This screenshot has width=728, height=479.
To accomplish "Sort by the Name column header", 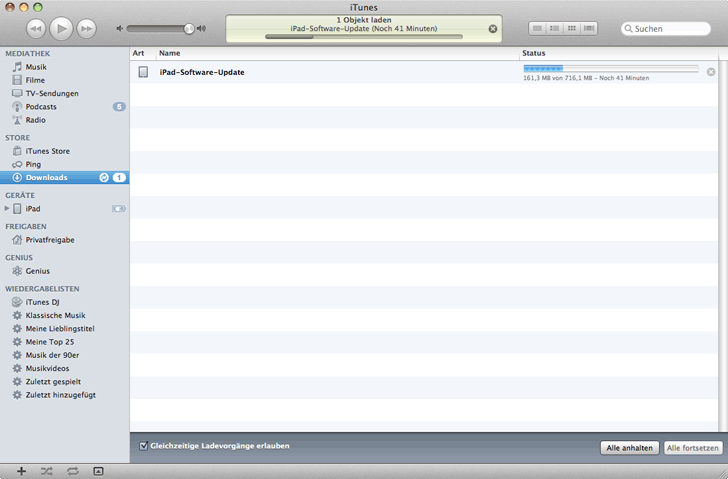I will click(337, 53).
